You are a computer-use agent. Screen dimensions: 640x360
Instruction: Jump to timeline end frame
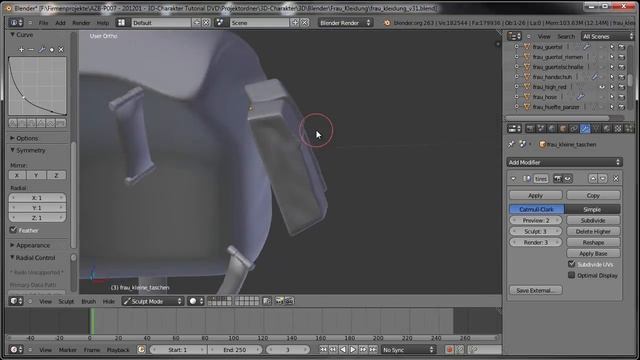tap(373, 349)
